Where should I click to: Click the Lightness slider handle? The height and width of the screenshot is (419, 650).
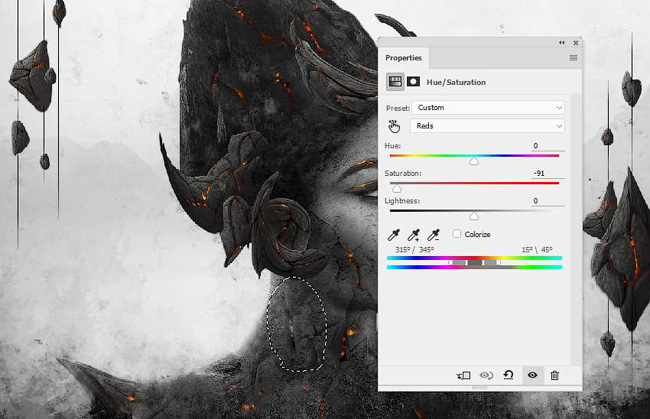click(x=474, y=216)
